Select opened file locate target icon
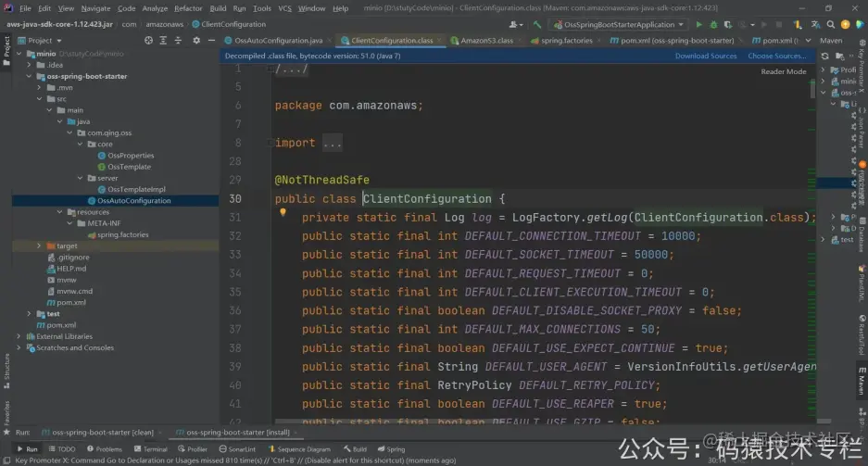This screenshot has width=868, height=466. [148, 41]
